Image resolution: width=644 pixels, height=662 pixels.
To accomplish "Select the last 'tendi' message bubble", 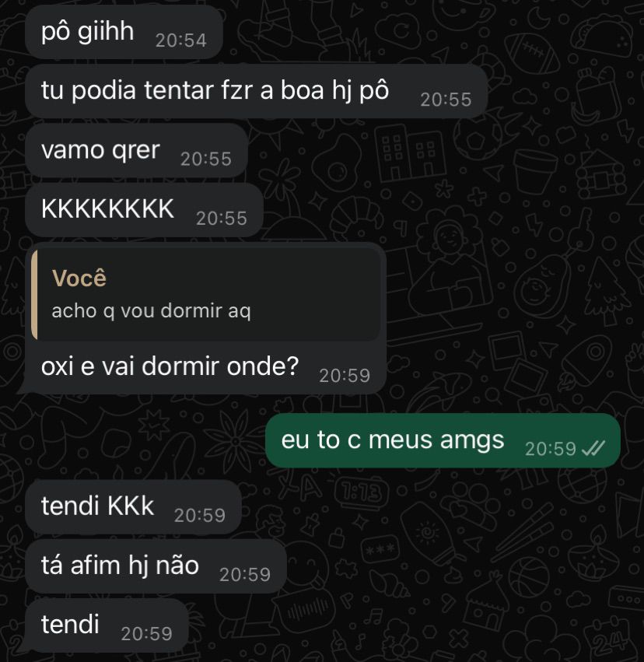I will click(107, 625).
